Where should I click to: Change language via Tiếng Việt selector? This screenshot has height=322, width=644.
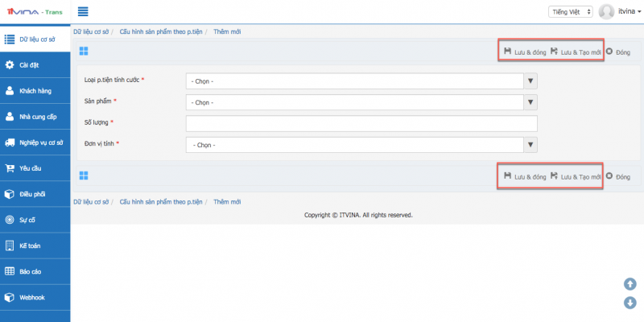click(x=572, y=11)
